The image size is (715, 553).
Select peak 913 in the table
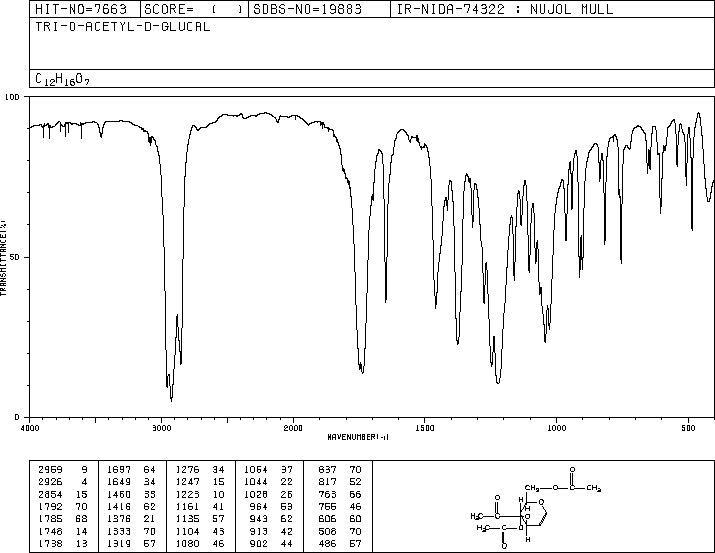pyautogui.click(x=259, y=531)
